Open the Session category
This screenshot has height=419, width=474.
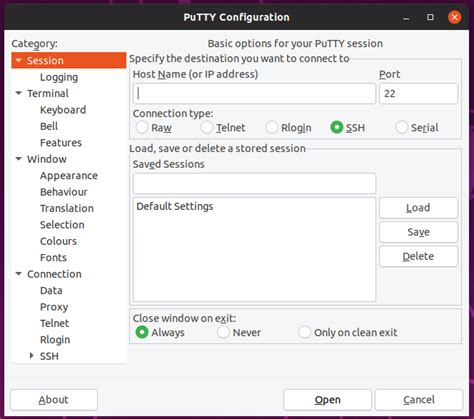coord(45,61)
